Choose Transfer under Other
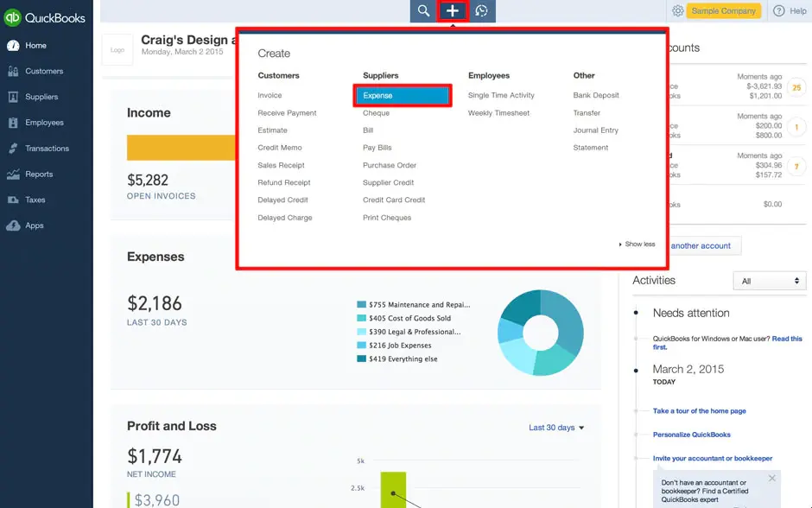This screenshot has height=508, width=812. point(587,113)
